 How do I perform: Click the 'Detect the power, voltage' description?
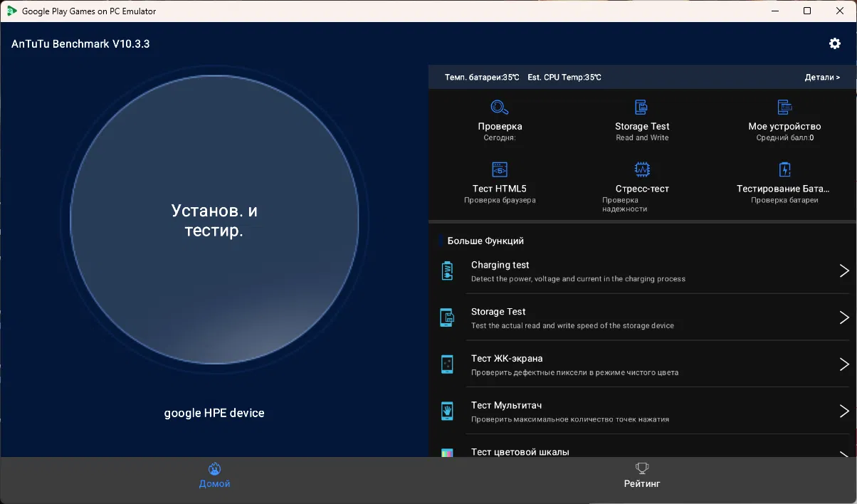[x=578, y=279]
